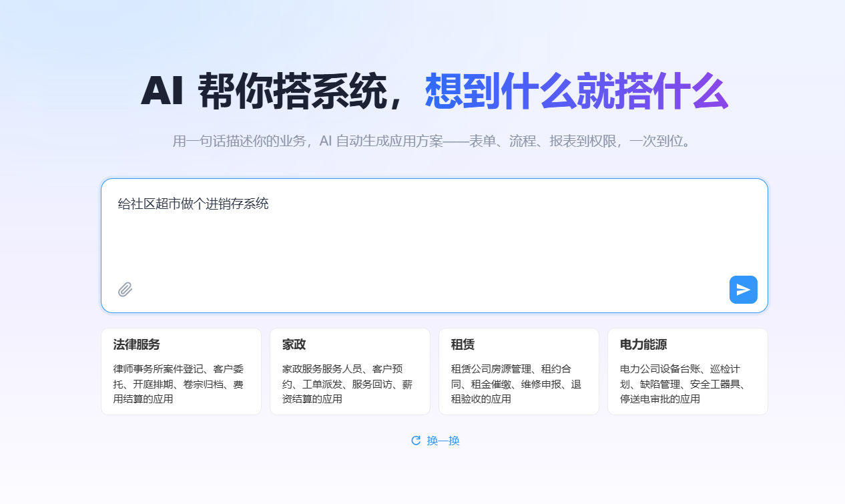This screenshot has width=845, height=504.
Task: Select the 电力能源 suggestion card
Action: [x=687, y=372]
